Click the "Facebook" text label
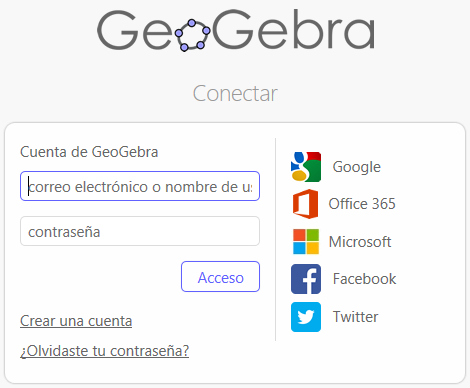The width and height of the screenshot is (470, 388). [364, 279]
